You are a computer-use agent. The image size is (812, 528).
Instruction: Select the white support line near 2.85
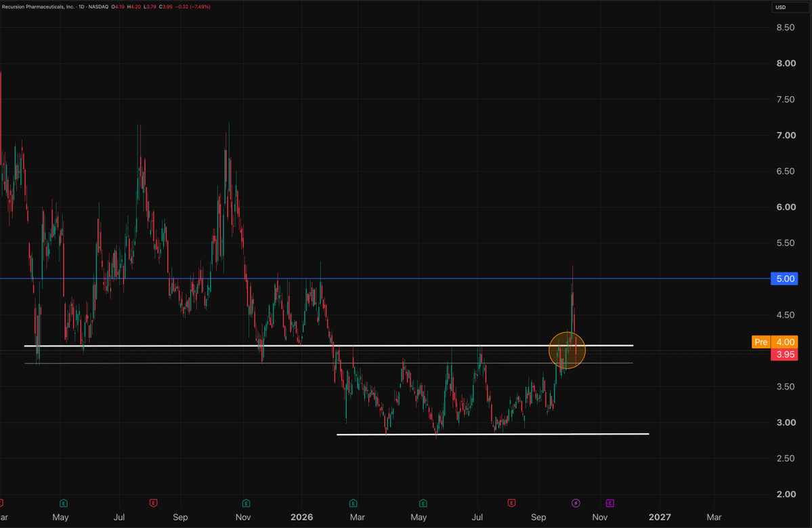(492, 434)
